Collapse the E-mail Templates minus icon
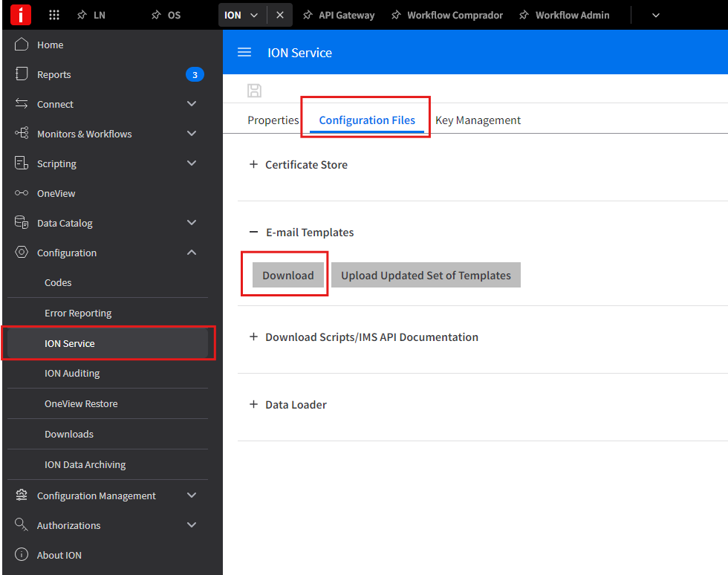This screenshot has width=728, height=575. (x=253, y=232)
